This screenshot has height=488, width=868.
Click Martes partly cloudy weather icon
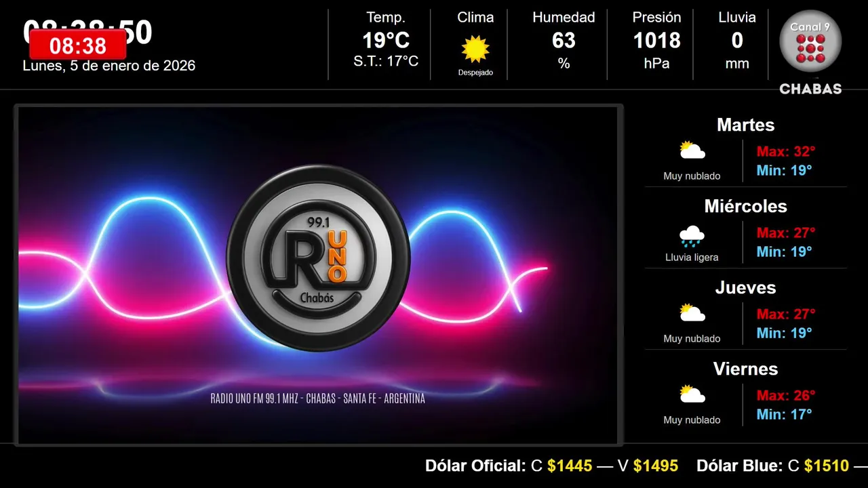pyautogui.click(x=692, y=150)
